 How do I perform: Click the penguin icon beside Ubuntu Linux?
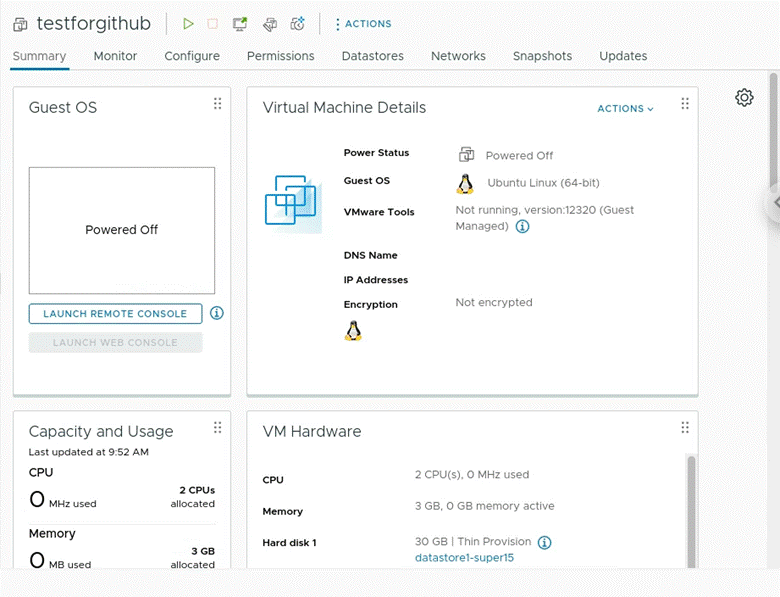click(465, 184)
